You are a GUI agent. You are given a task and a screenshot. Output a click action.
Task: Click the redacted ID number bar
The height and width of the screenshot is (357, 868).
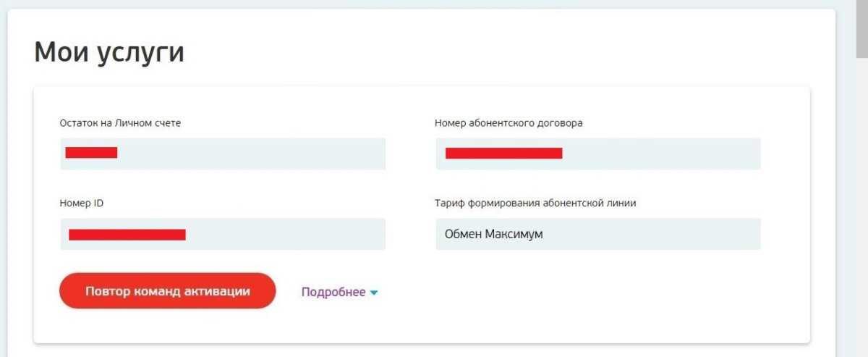127,235
